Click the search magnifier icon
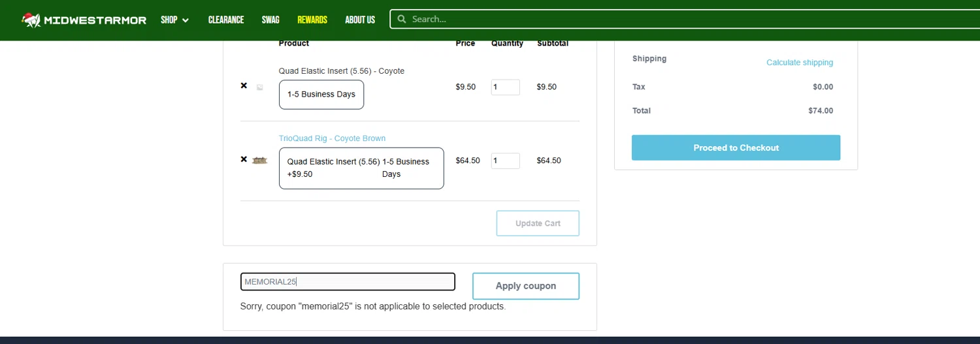Screen dimensions: 980x344 pos(402,20)
